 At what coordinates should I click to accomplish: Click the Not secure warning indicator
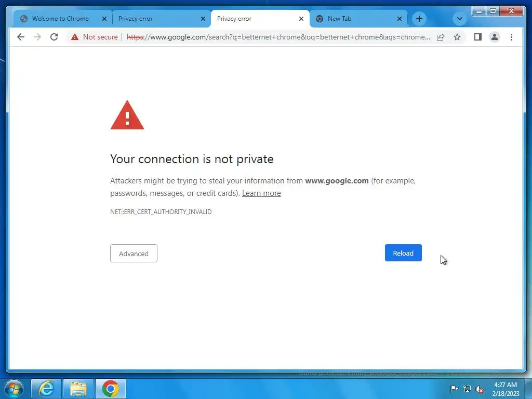(x=95, y=37)
